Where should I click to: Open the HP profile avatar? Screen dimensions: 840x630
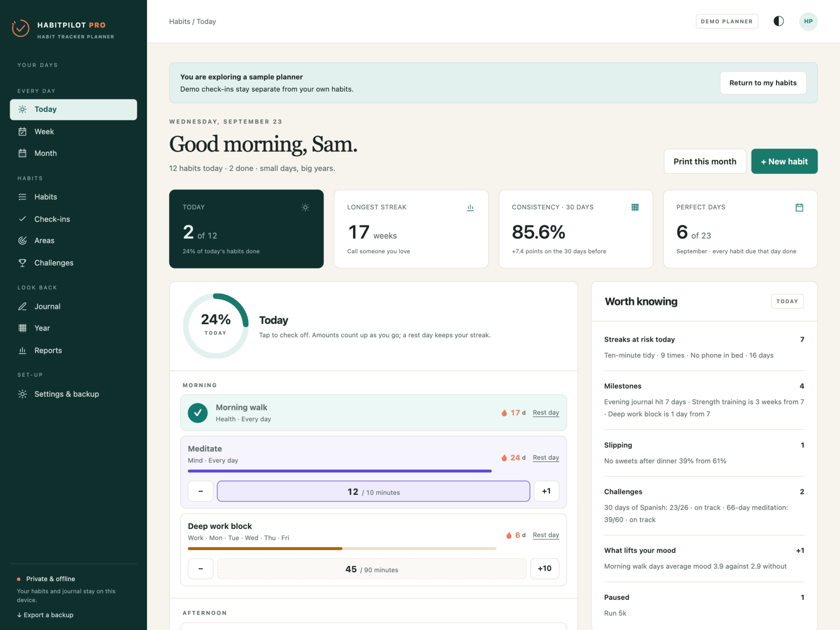tap(808, 21)
